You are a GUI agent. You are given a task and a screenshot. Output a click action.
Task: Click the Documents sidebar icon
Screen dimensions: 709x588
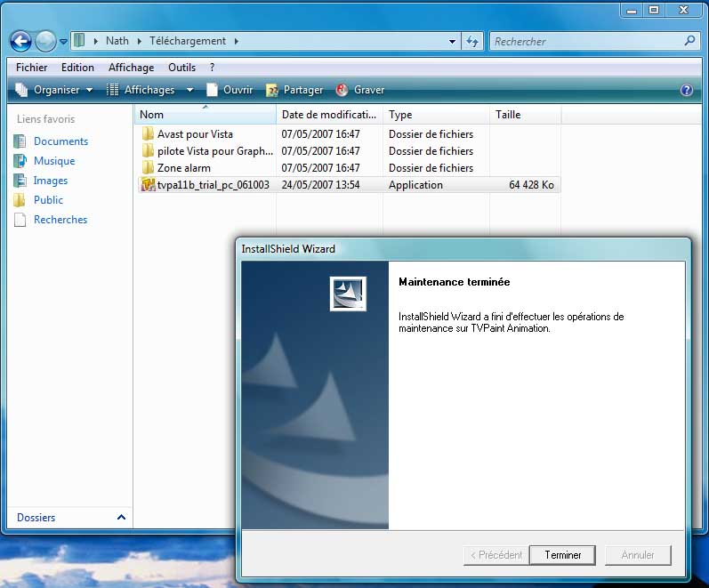pos(20,141)
